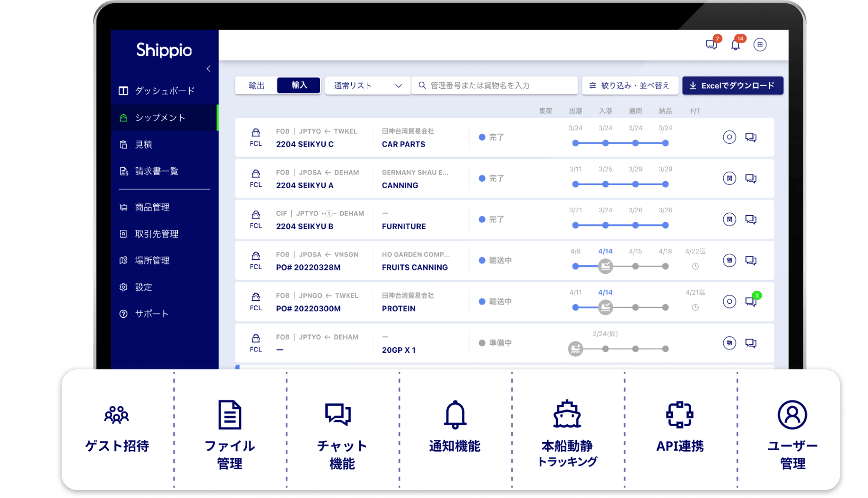Open 請求書一覧 invoice list from sidebar

coord(156,172)
